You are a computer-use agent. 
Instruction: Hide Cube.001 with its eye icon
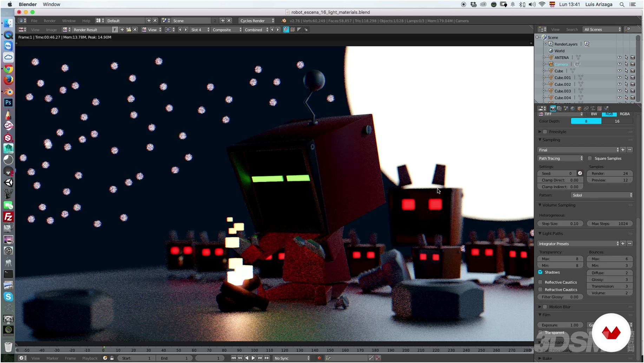[x=619, y=78]
